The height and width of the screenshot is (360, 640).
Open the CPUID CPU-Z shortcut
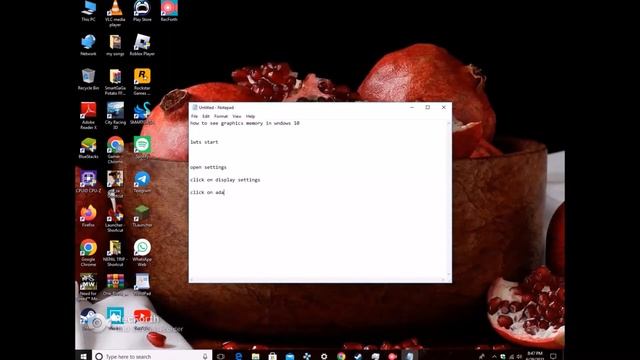pyautogui.click(x=88, y=182)
